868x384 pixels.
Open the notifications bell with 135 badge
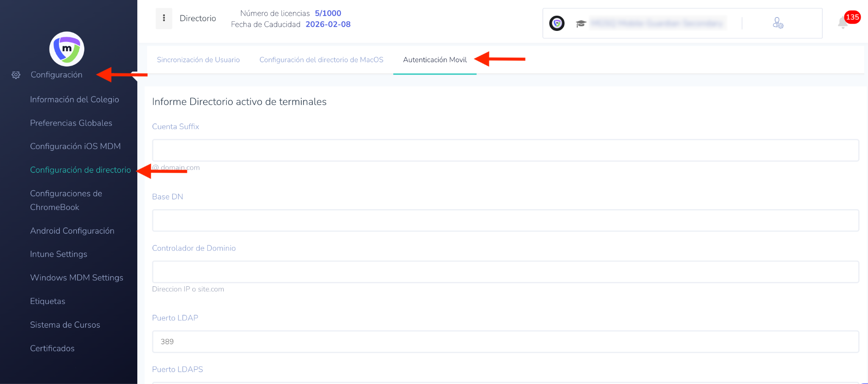pos(843,23)
